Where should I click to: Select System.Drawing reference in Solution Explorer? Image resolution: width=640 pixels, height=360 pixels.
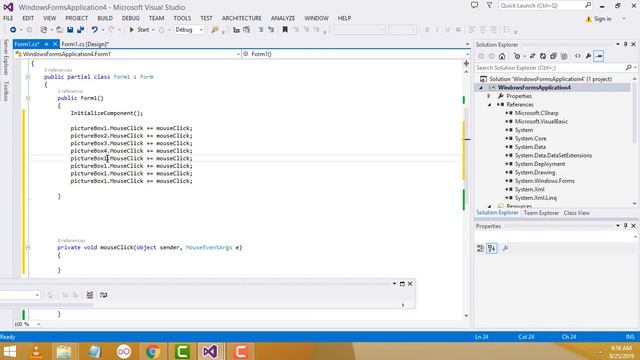point(535,172)
